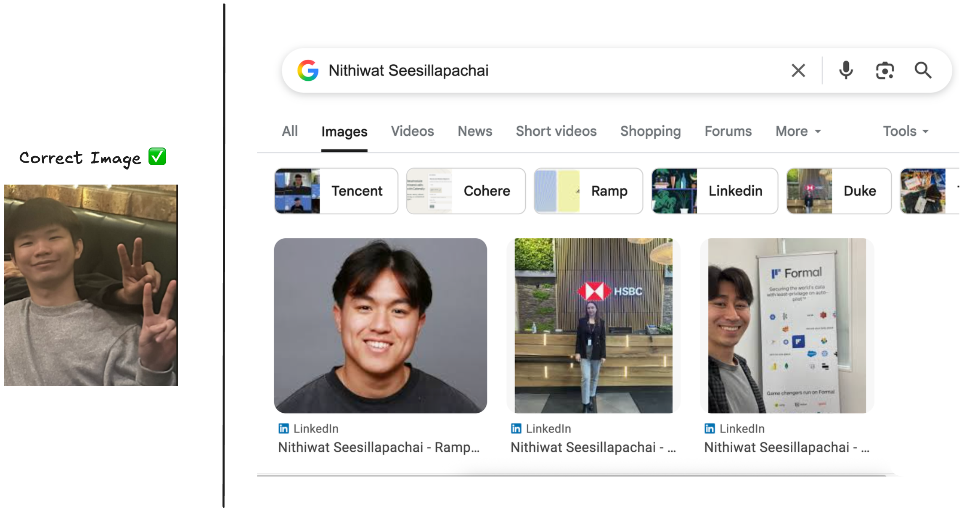Start voice search with microphone icon
Viewport: 980px width, 511px height.
coord(846,70)
